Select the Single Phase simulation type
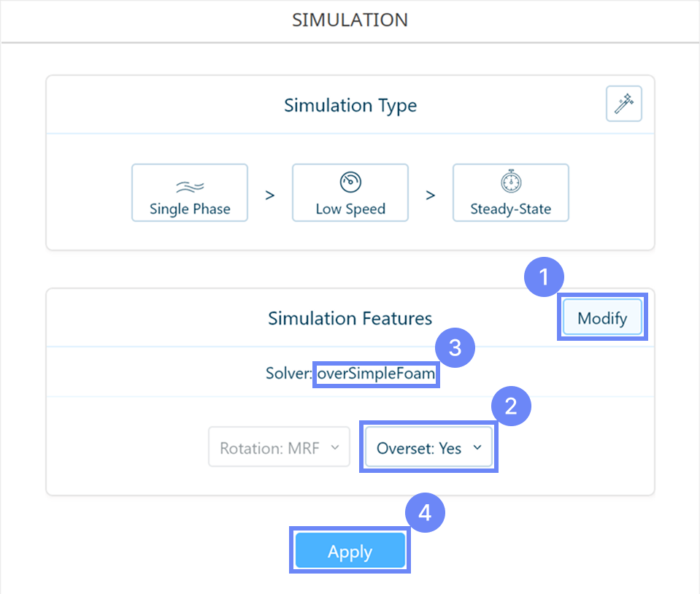 click(x=189, y=193)
